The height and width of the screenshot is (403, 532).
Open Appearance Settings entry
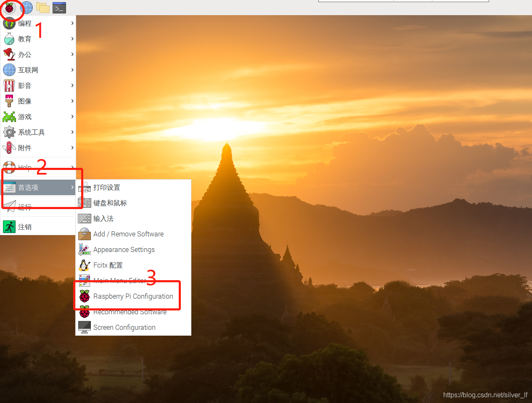[133, 249]
